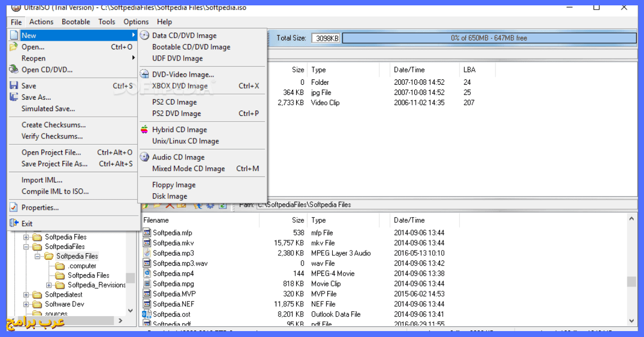
Task: Create a DVD-Video Image...
Action: (x=183, y=75)
